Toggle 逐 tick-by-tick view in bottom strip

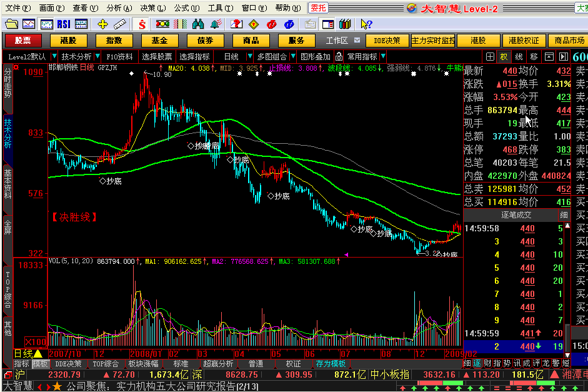point(477,363)
